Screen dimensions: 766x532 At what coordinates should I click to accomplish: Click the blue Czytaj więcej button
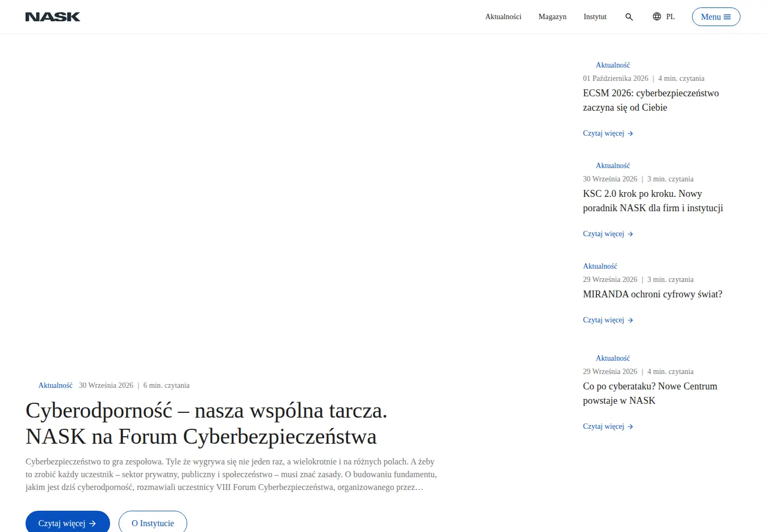(68, 523)
